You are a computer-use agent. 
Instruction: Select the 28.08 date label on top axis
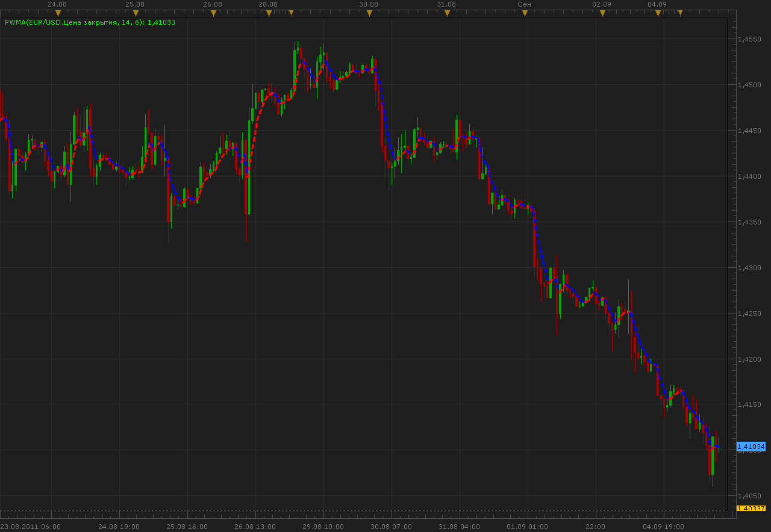coord(268,4)
